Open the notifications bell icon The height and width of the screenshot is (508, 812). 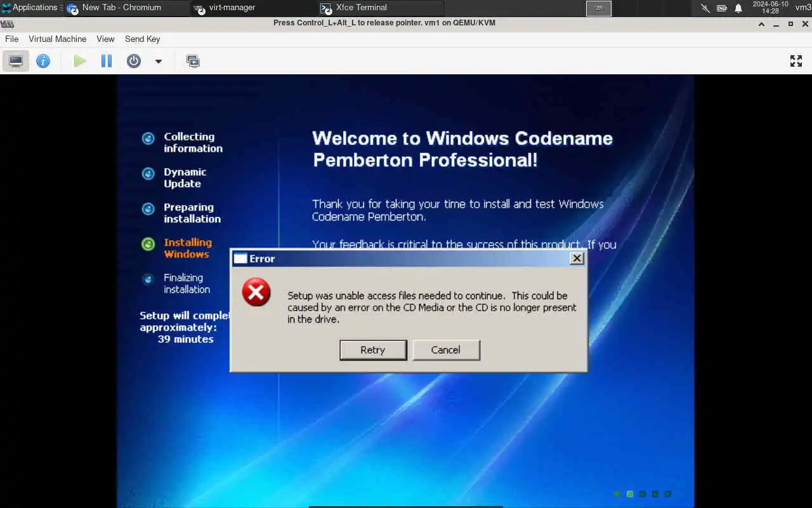738,8
